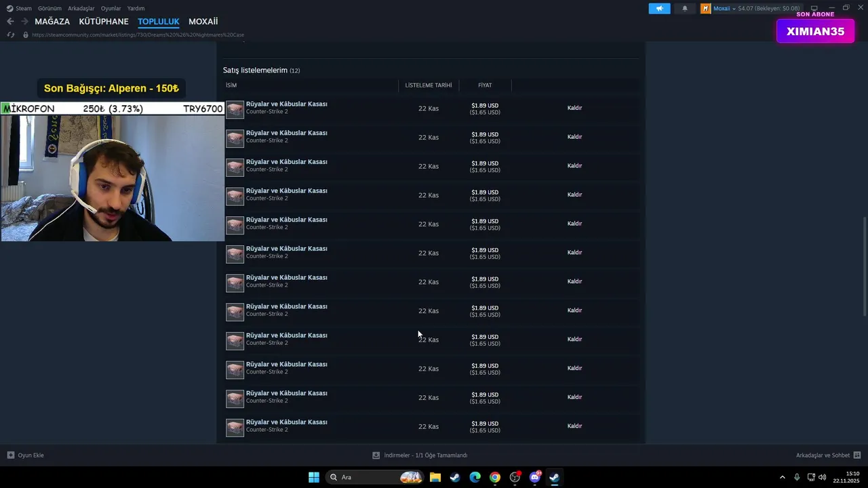The width and height of the screenshot is (868, 488).
Task: Show hidden icons via the tray chevron
Action: (x=782, y=477)
